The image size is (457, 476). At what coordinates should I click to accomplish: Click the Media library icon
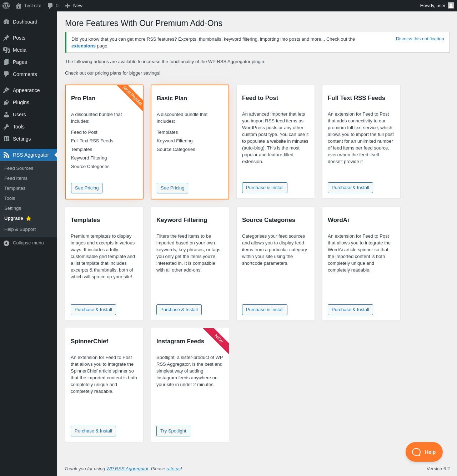pyautogui.click(x=6, y=50)
